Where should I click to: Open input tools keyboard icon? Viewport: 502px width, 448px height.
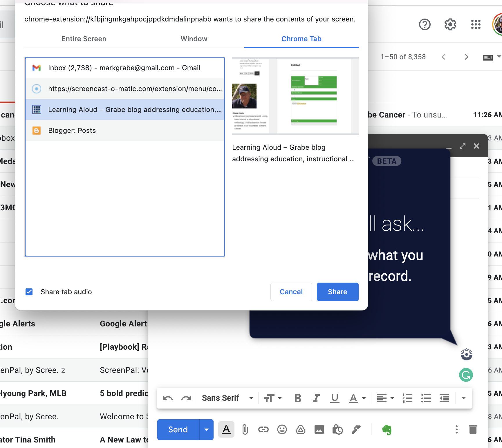point(487,57)
